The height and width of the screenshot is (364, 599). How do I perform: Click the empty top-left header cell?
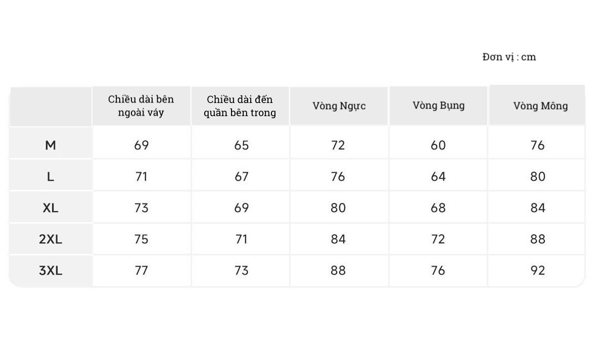click(x=51, y=106)
